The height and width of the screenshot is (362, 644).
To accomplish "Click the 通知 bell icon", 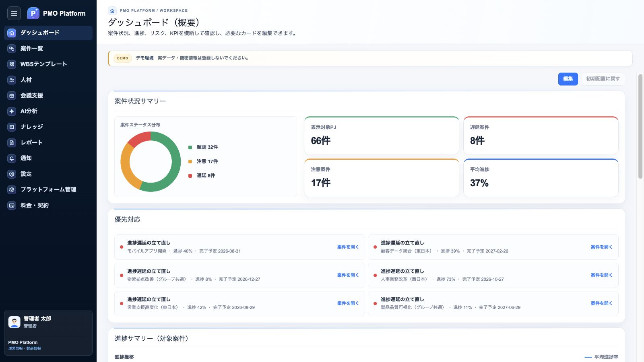I will [x=12, y=158].
